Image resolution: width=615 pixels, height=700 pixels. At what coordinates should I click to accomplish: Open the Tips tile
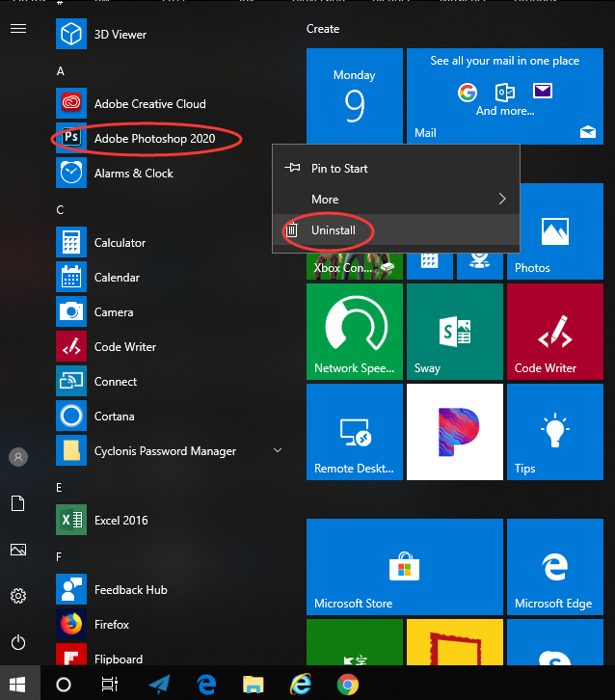pos(555,432)
